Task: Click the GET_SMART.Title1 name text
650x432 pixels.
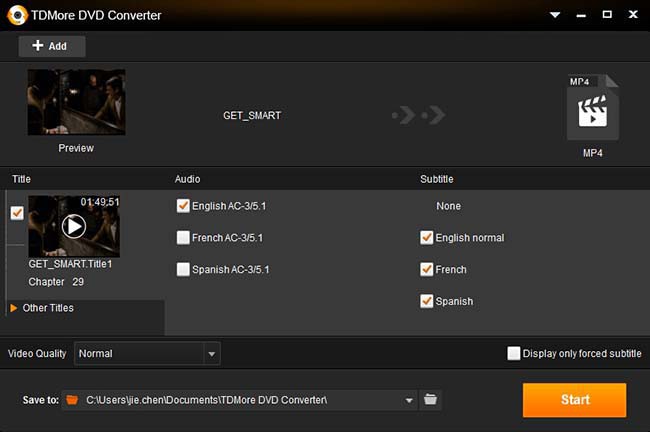Action: point(70,264)
